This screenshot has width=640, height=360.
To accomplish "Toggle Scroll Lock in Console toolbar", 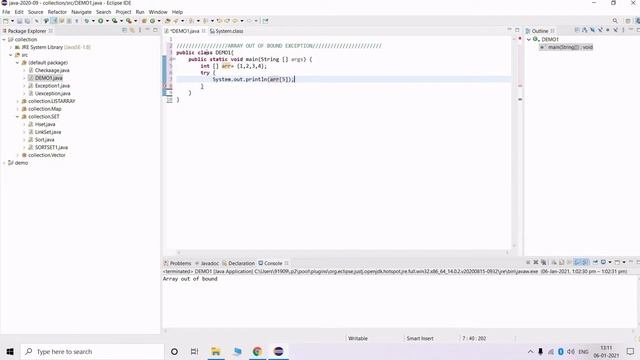I will tap(562, 262).
